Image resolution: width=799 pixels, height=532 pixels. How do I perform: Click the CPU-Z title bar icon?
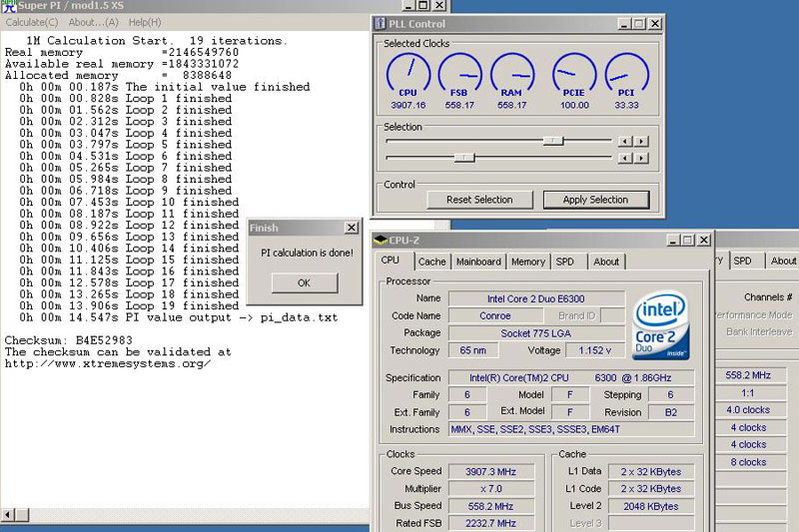pyautogui.click(x=381, y=241)
